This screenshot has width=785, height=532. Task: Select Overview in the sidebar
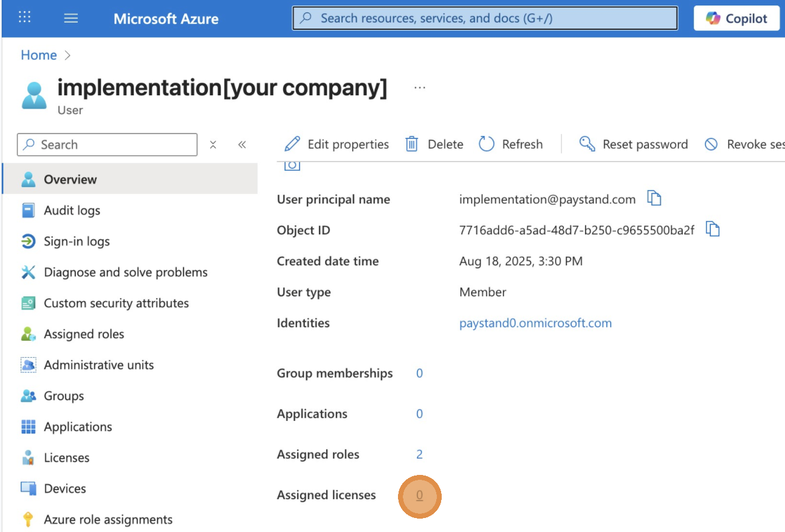(130, 179)
